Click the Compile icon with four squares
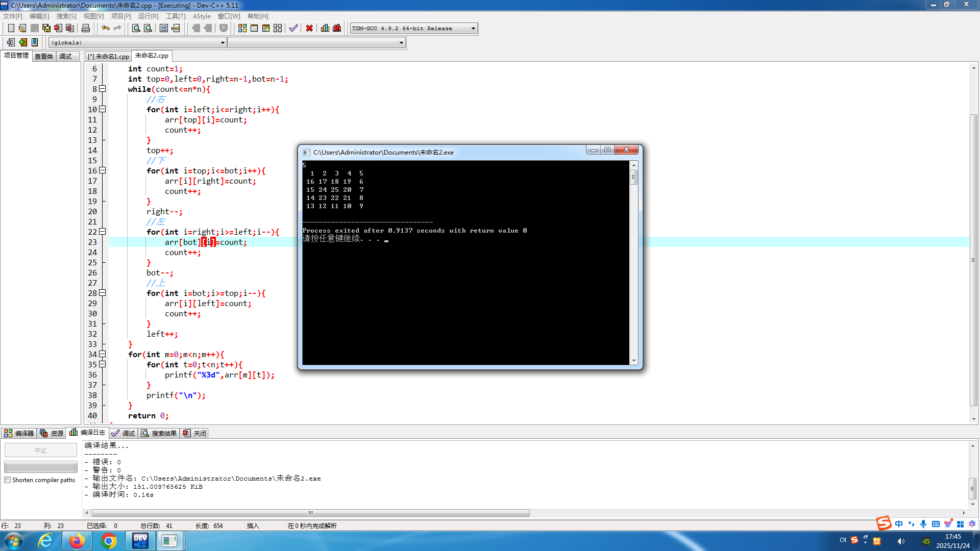980x551 pixels. tap(242, 28)
